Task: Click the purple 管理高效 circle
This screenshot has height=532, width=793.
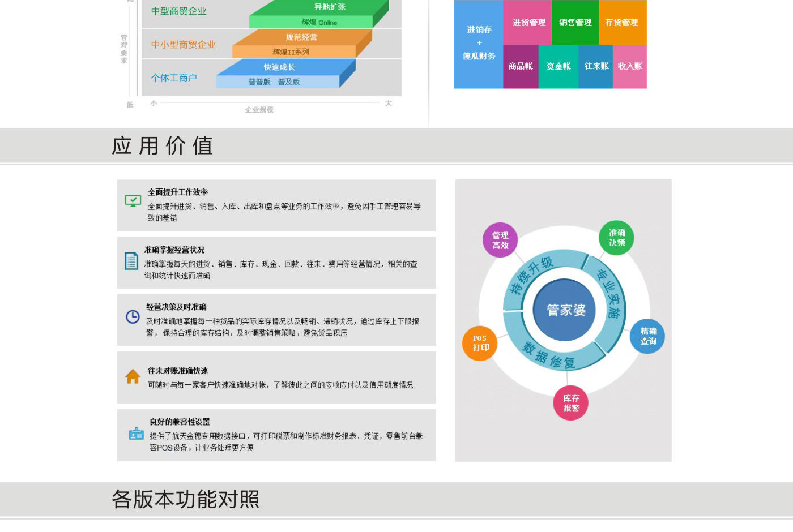Action: coord(500,240)
